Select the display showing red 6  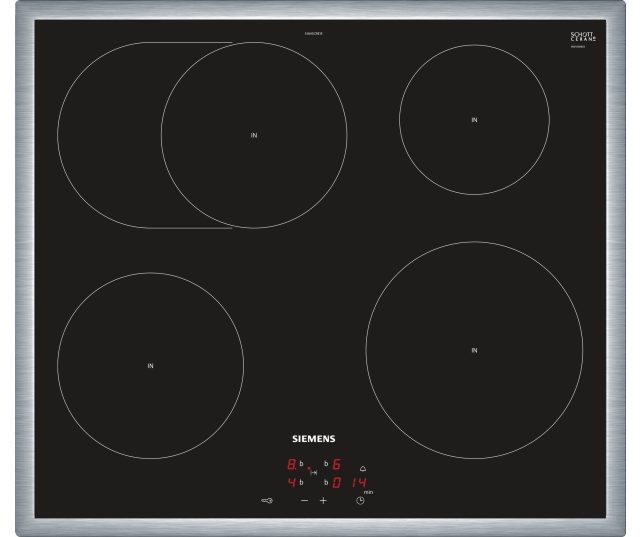point(337,464)
